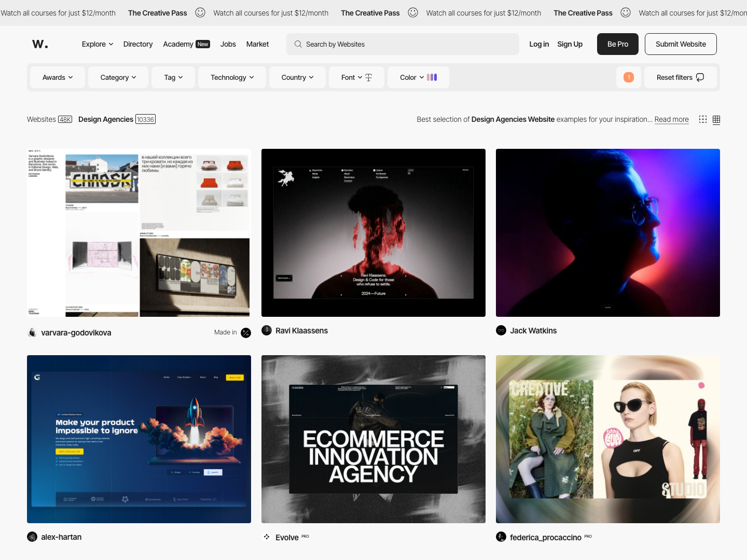This screenshot has width=747, height=560.
Task: Expand the Category filter dropdown
Action: tap(118, 77)
